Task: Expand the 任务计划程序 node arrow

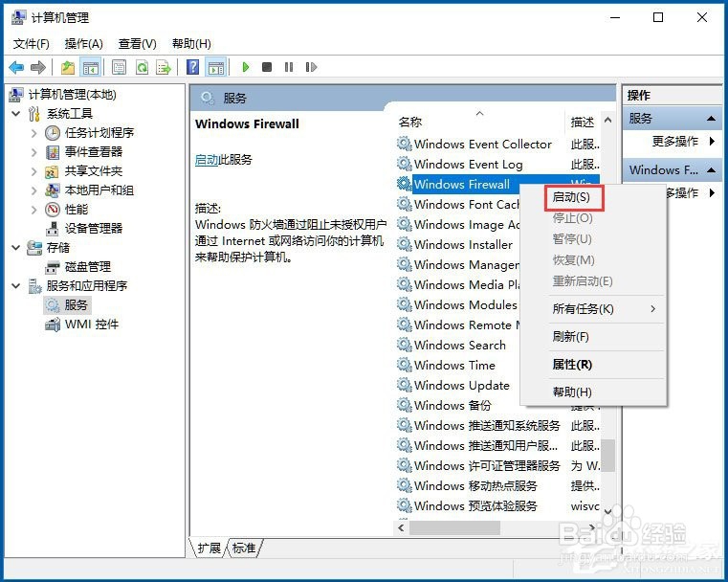Action: (x=33, y=133)
